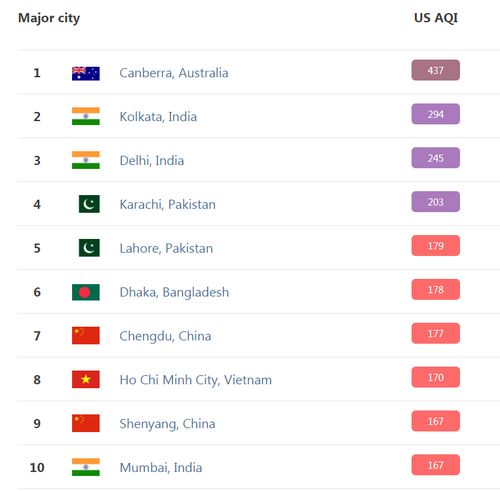This screenshot has height=491, width=500.
Task: Click the purple 294 AQI badge
Action: (x=436, y=114)
